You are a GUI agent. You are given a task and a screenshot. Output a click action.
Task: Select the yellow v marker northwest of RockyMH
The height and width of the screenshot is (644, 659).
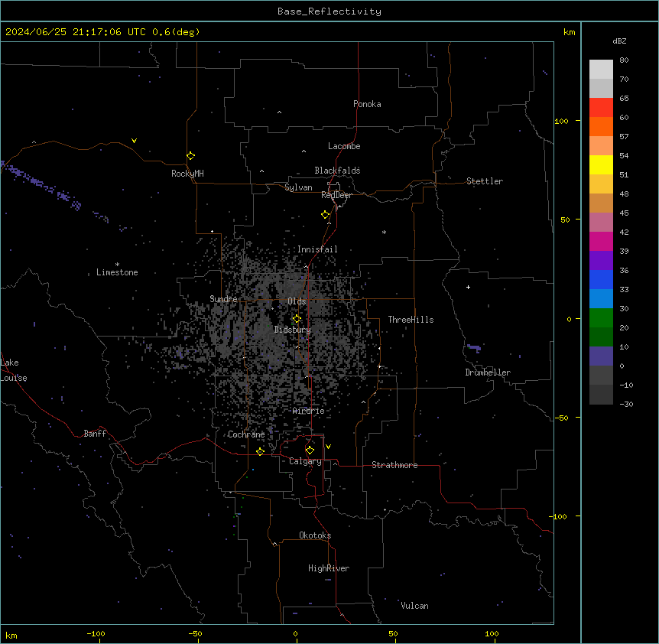tap(134, 141)
